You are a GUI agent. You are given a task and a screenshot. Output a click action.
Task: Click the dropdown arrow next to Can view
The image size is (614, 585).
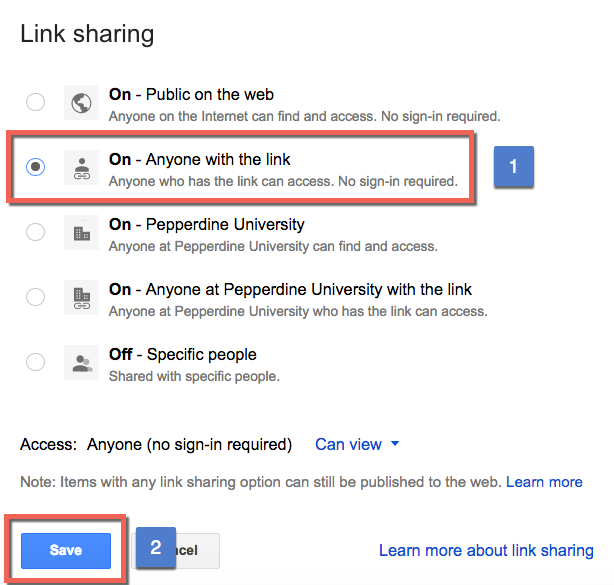[395, 444]
